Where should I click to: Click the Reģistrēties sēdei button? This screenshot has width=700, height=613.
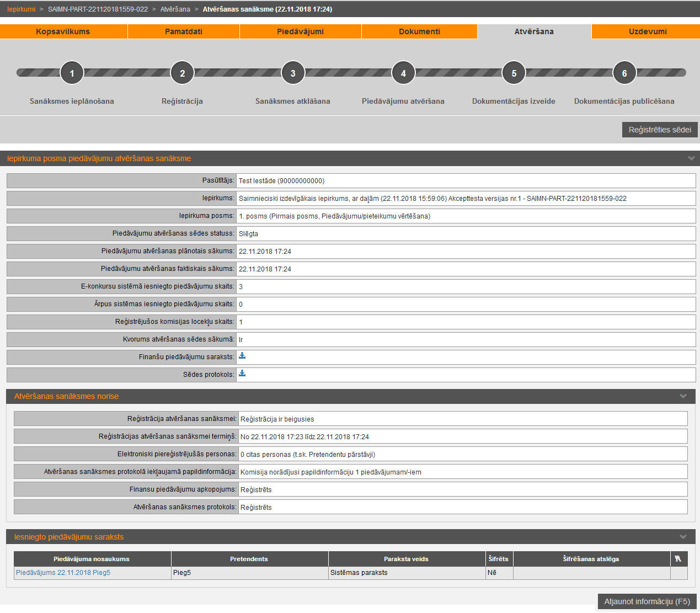(660, 130)
